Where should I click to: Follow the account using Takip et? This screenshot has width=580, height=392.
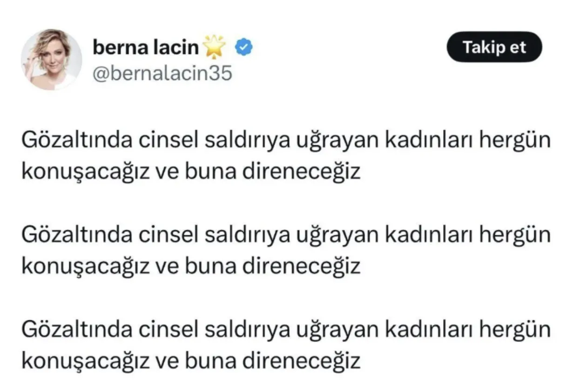point(494,47)
